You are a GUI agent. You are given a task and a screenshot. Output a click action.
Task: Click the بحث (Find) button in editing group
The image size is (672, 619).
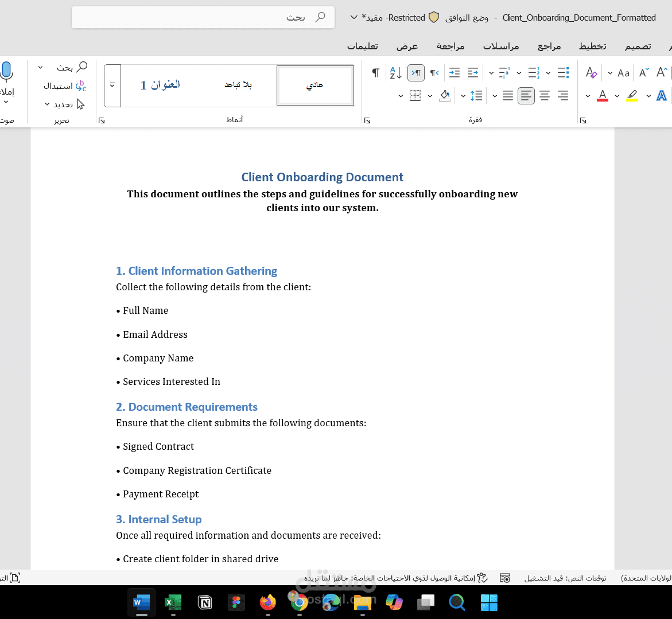click(72, 67)
